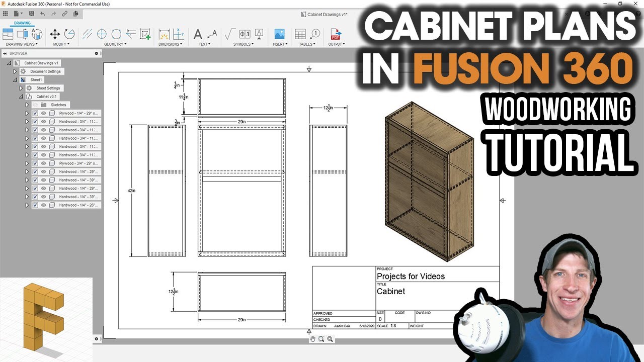
Task: Select the Leader text tool
Action: (x=212, y=34)
